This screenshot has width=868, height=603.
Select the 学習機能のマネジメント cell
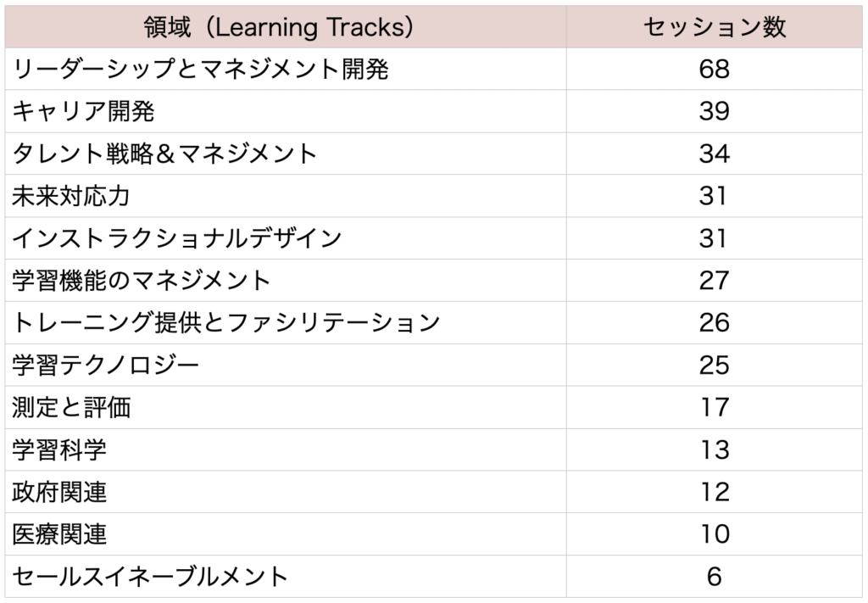coord(286,280)
